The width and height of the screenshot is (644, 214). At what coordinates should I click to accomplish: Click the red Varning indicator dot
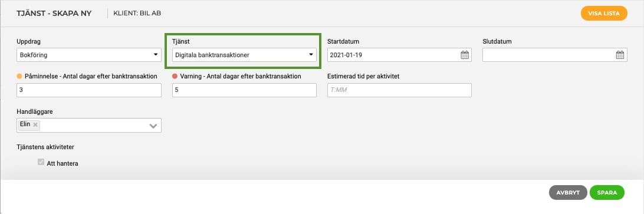click(x=175, y=77)
